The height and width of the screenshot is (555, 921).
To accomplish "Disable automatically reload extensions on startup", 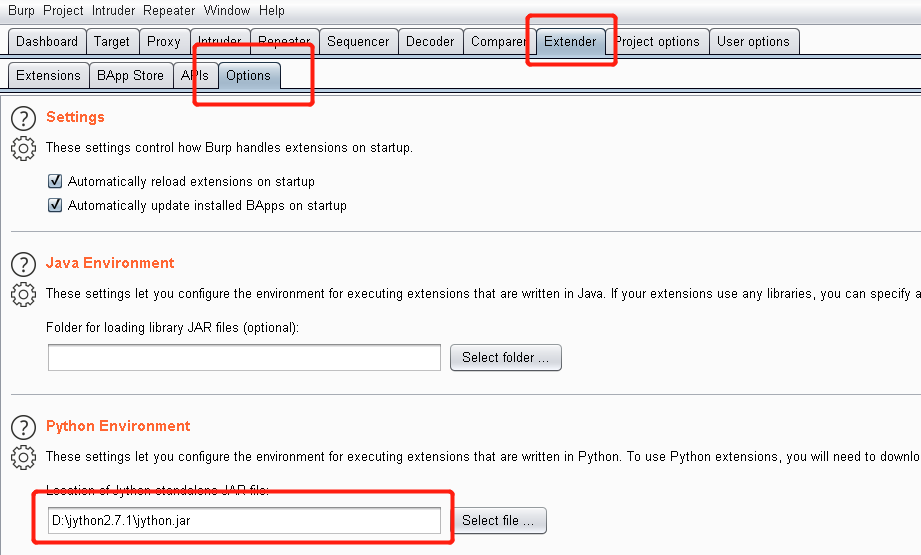I will pos(56,182).
